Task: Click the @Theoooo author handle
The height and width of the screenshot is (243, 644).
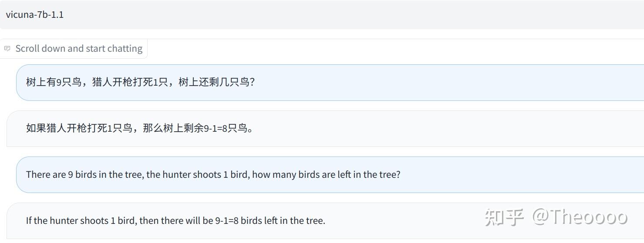Action: click(x=580, y=217)
